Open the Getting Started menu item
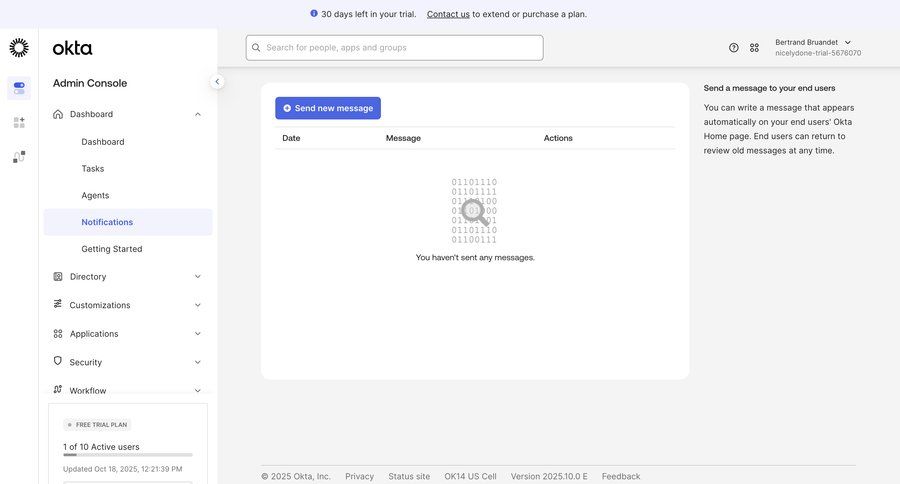Image resolution: width=900 pixels, height=484 pixels. 112,249
